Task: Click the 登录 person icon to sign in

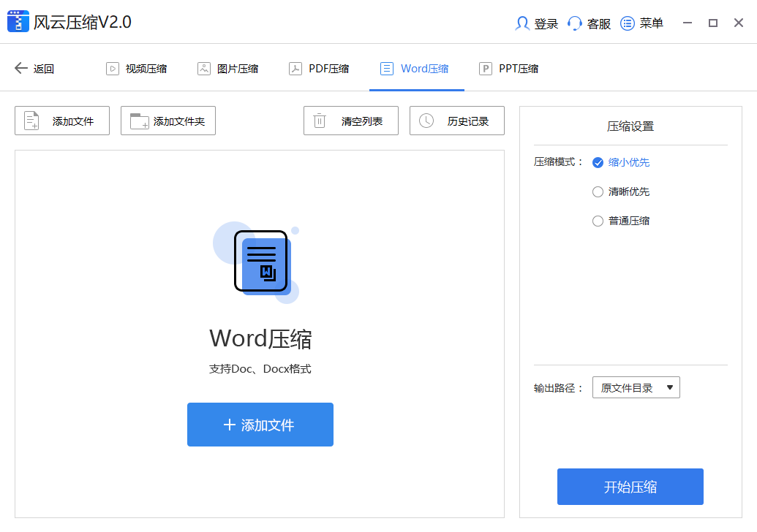Action: click(522, 23)
